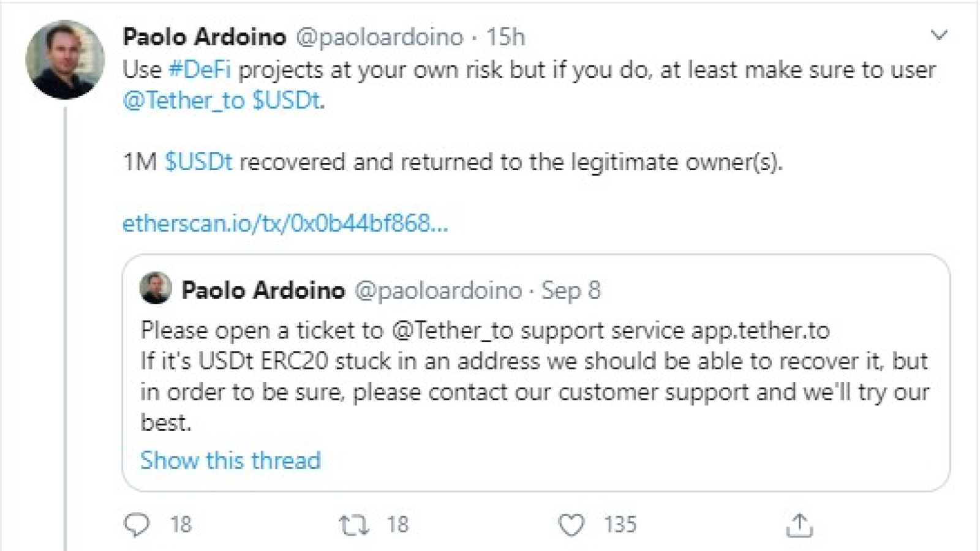
Task: View Paolo Ardoino's large profile picture
Action: (x=65, y=59)
